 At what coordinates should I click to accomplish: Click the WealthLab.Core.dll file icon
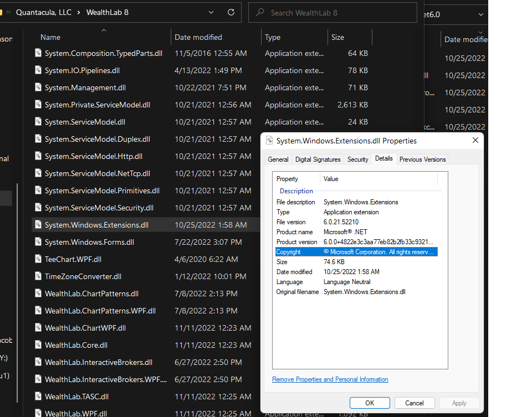tap(38, 345)
